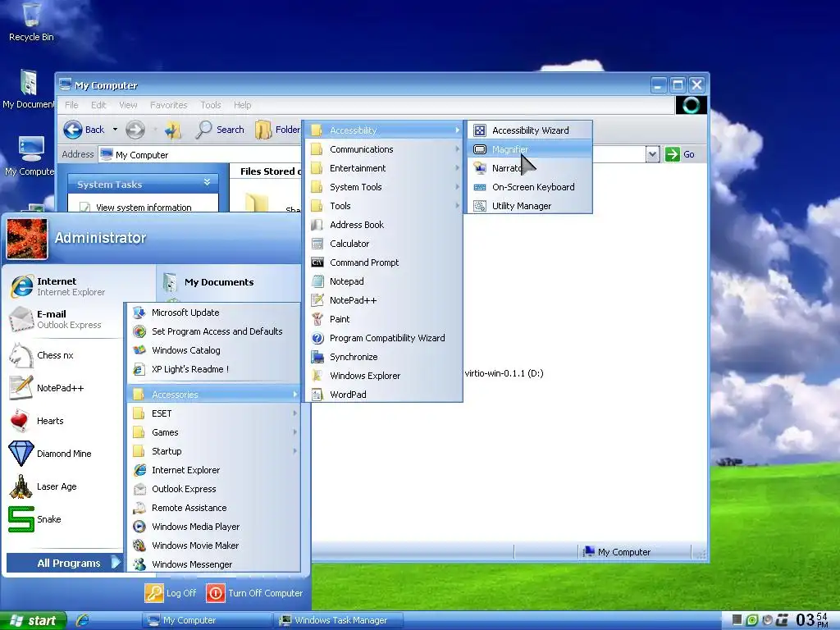840x630 pixels.
Task: Click the Windows Explorer icon
Action: coord(317,376)
